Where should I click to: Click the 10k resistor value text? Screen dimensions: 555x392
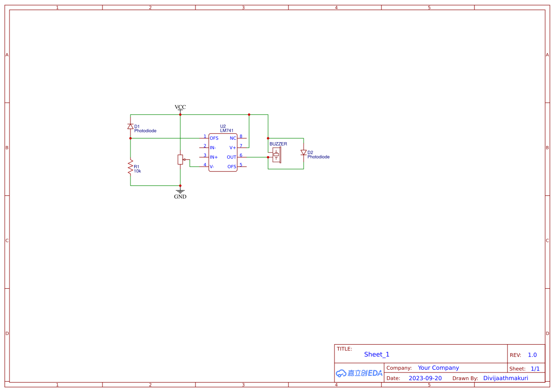(x=138, y=171)
